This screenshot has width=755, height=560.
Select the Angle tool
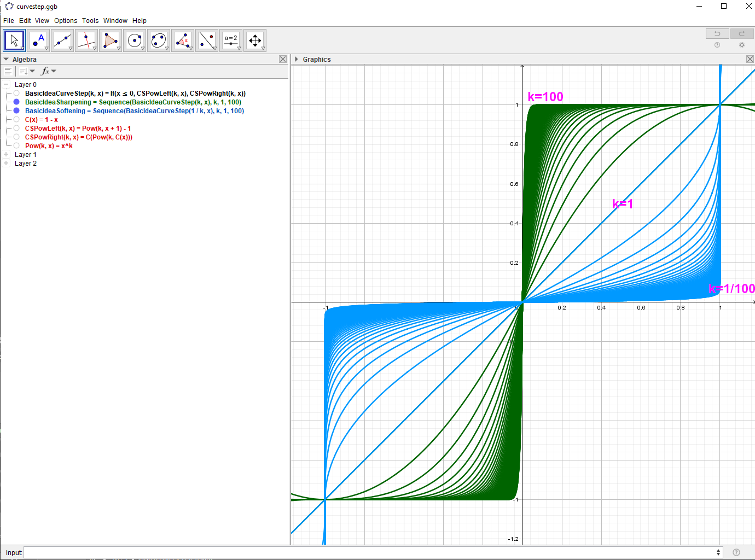tap(183, 40)
